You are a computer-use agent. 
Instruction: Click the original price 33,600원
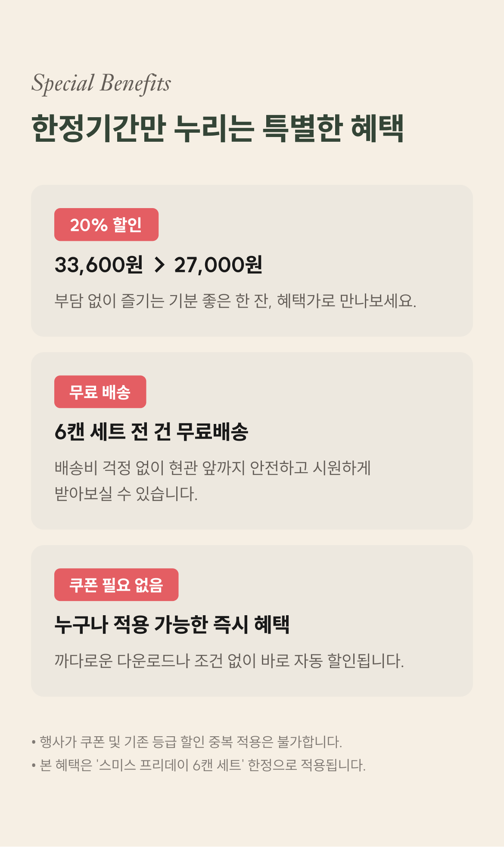(x=99, y=265)
